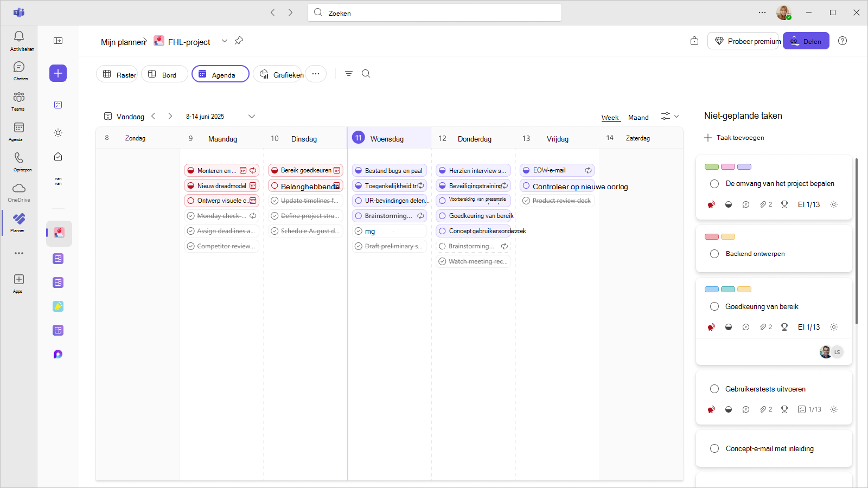Click the unscheduled tasks panel scrollbar

(857, 241)
